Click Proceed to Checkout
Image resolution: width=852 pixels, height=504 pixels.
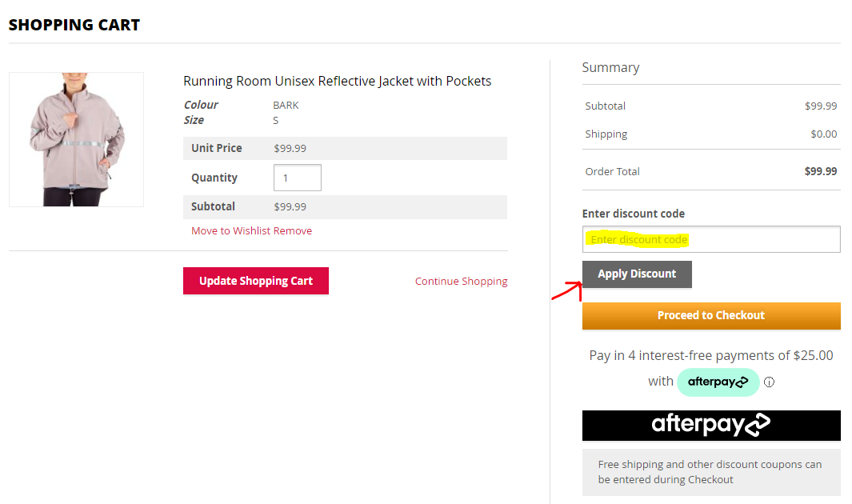coord(711,315)
